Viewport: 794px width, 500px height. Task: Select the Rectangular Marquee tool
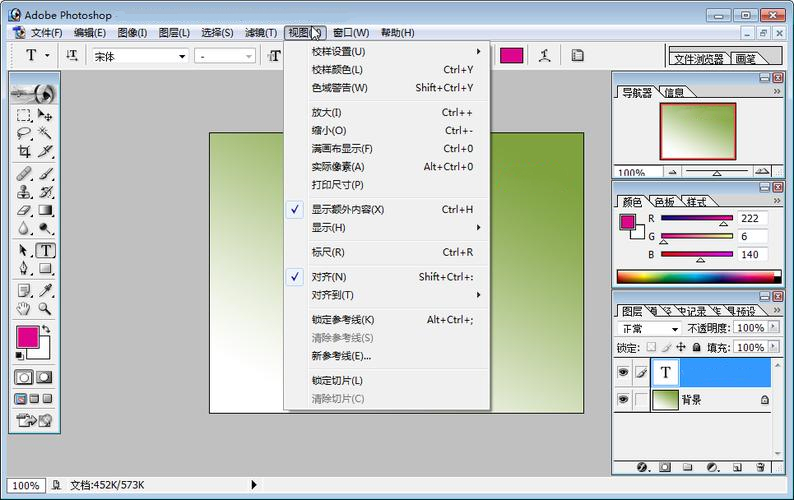[x=23, y=116]
